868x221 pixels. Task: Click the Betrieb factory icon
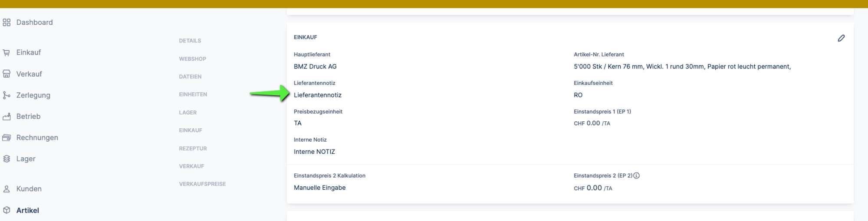tap(7, 117)
